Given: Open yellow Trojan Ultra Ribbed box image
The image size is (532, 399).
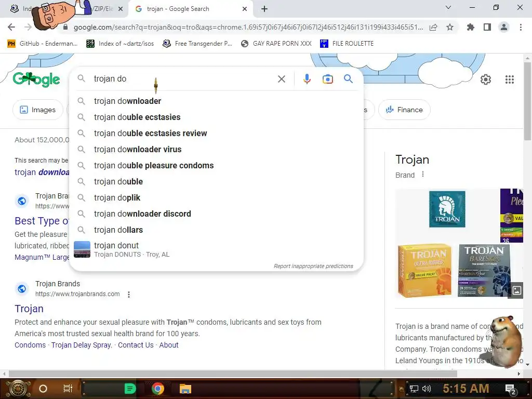Looking at the screenshot, I should [x=424, y=270].
